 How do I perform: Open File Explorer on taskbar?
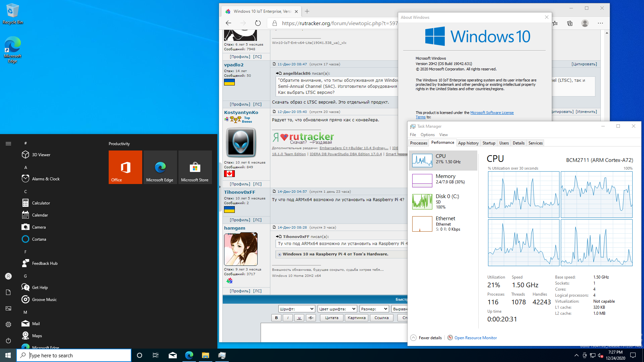click(x=205, y=355)
